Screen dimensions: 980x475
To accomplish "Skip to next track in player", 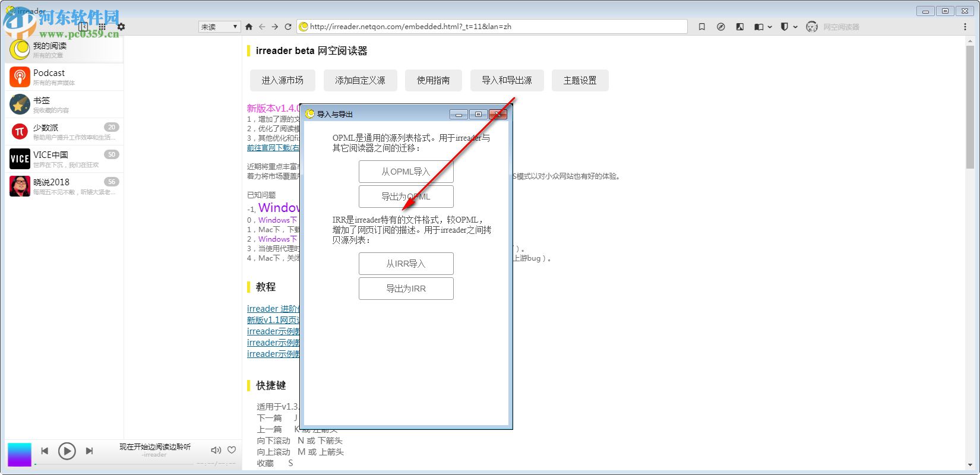I will [x=89, y=451].
